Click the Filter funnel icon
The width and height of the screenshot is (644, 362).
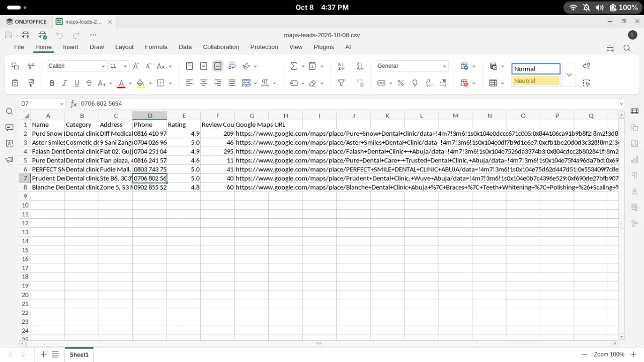pos(341,83)
